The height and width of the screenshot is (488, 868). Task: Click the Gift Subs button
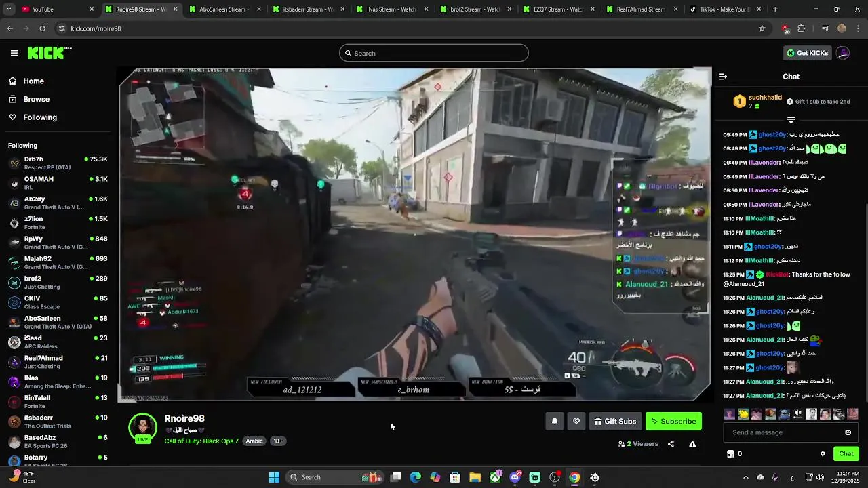coord(615,422)
